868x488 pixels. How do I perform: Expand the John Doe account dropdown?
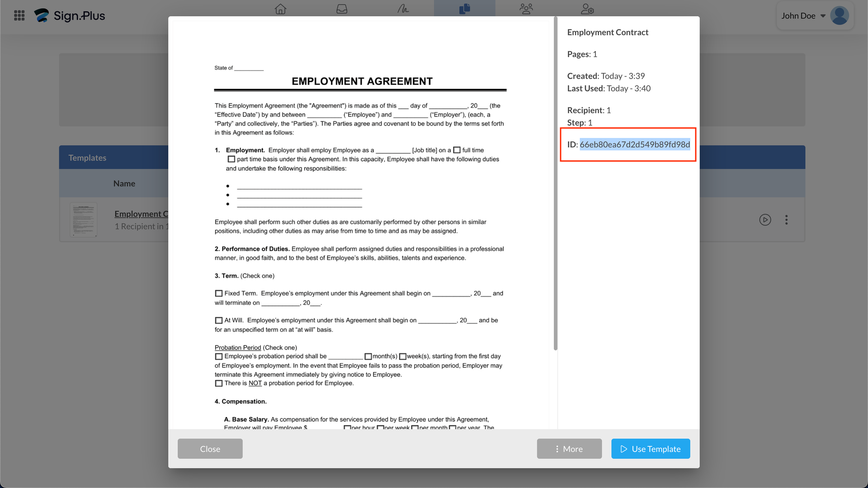[x=823, y=16]
